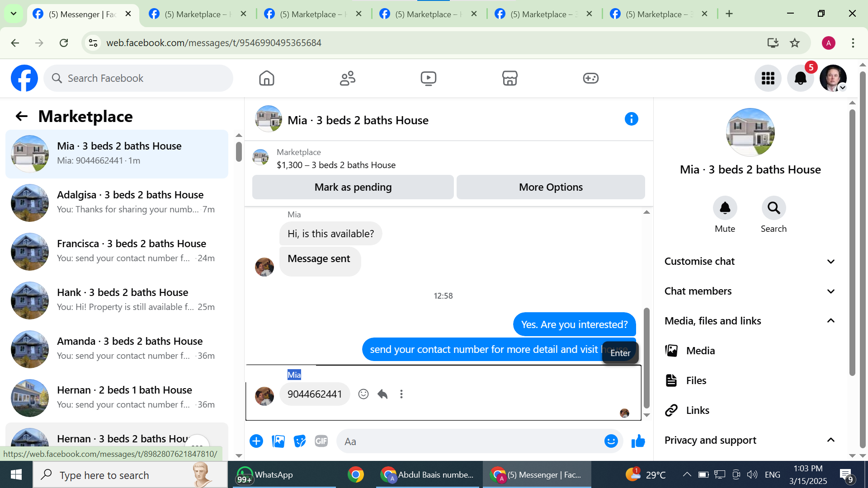The height and width of the screenshot is (488, 868).
Task: Open Facebook Home feed icon
Action: (x=266, y=78)
